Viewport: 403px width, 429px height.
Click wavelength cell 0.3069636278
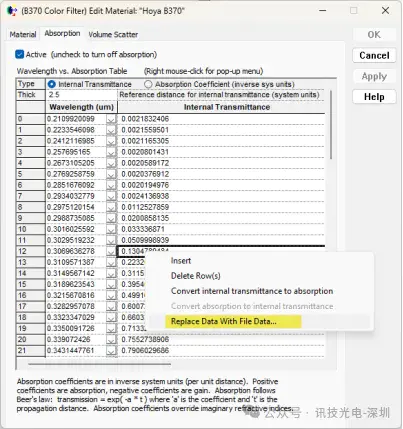coord(76,251)
